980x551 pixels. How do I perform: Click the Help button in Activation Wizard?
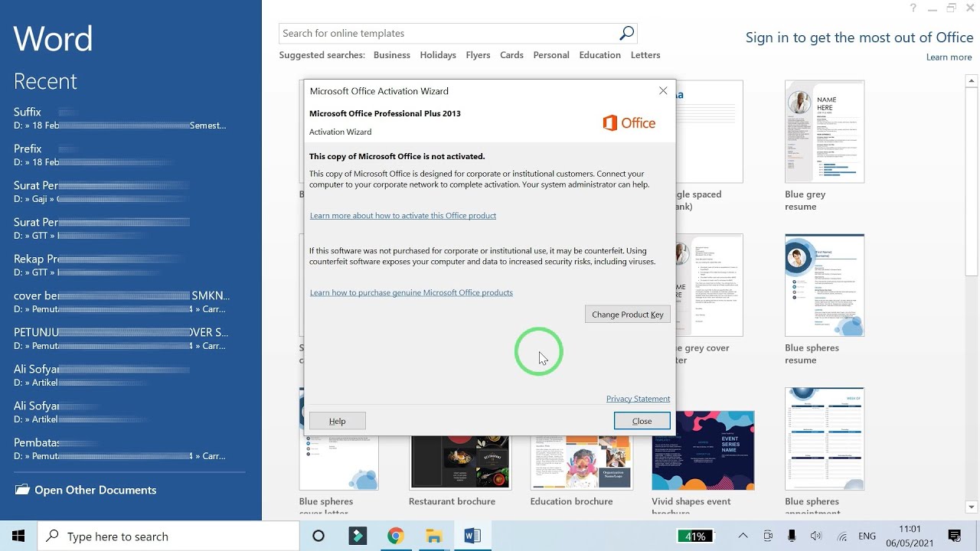point(337,421)
